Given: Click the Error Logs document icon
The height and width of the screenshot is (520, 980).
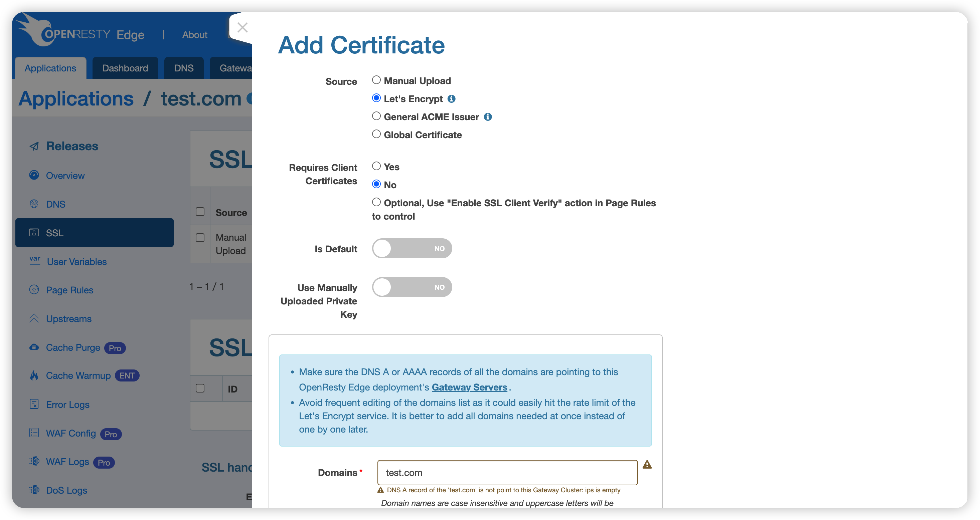Looking at the screenshot, I should click(34, 404).
